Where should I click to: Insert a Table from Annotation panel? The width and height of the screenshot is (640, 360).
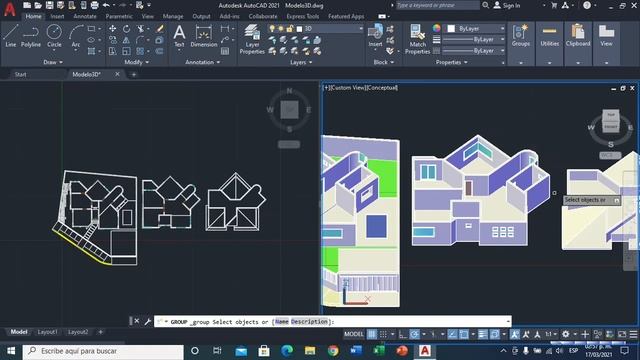(x=225, y=51)
